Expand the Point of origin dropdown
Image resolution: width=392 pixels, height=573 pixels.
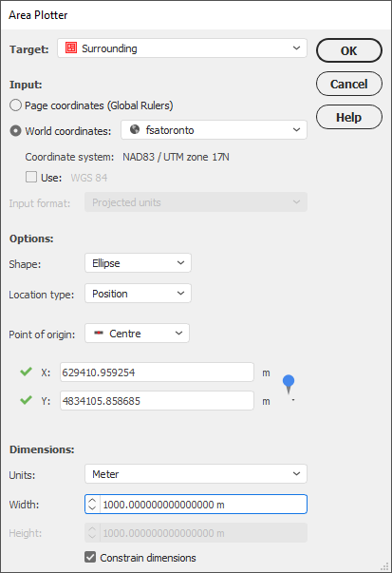click(137, 333)
